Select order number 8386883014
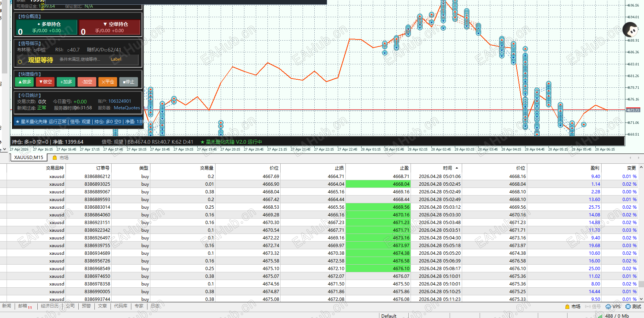Screen dimensions: 644x318 pos(97,207)
